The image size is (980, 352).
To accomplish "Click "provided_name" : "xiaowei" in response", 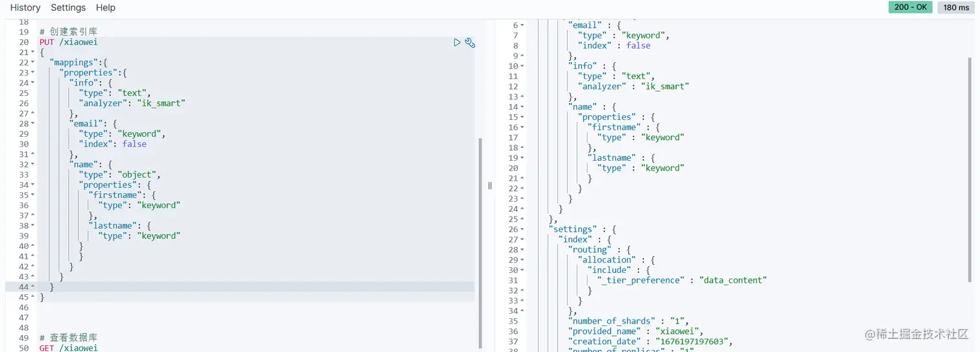I will pos(636,331).
